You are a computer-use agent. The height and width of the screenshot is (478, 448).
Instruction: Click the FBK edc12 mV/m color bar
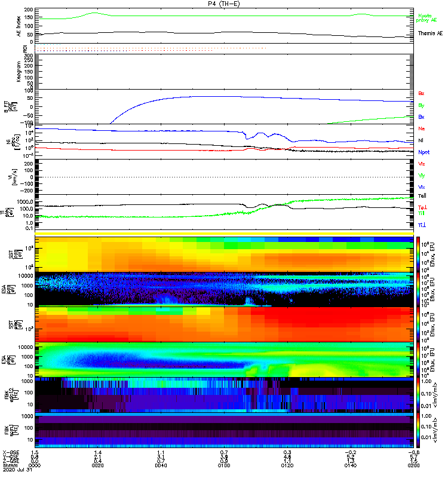(x=418, y=395)
